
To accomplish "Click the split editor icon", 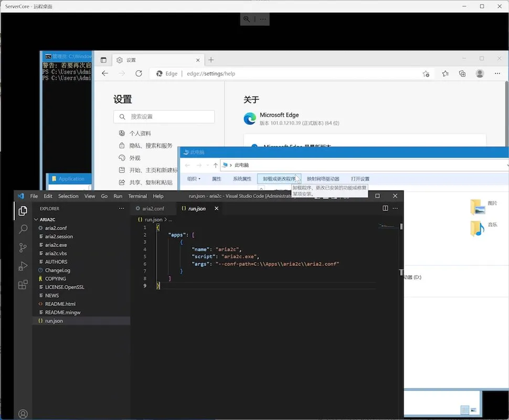I will click(386, 208).
